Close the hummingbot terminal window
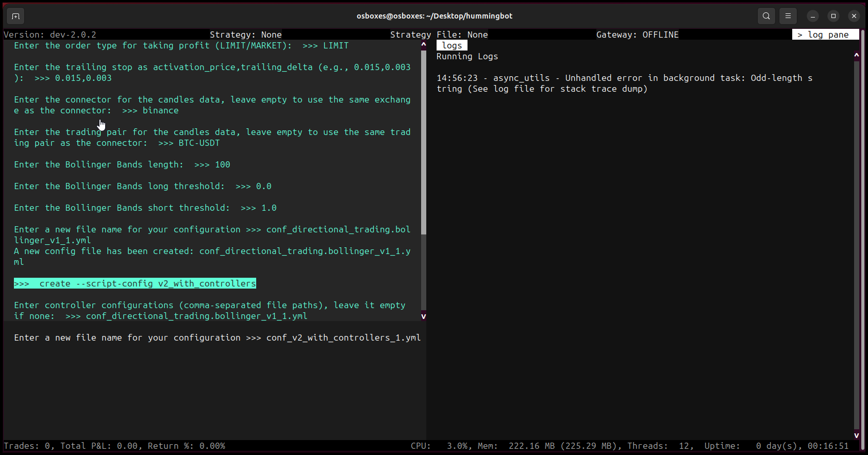The image size is (868, 455). 854,16
